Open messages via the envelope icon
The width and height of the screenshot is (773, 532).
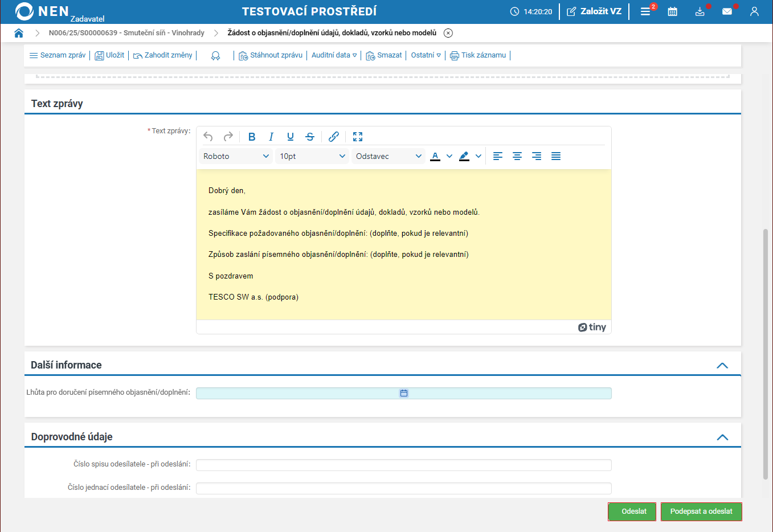(727, 11)
